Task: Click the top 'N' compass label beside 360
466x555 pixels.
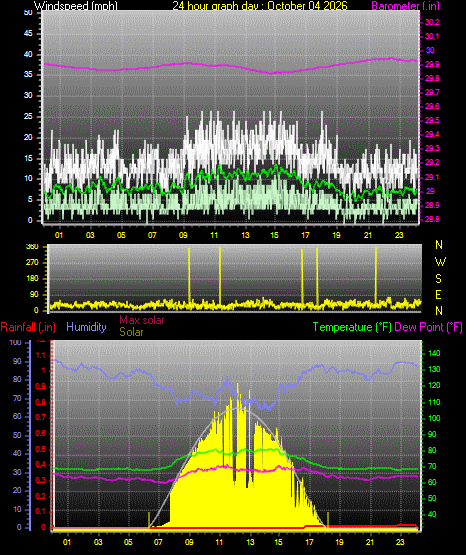Action: [x=439, y=245]
